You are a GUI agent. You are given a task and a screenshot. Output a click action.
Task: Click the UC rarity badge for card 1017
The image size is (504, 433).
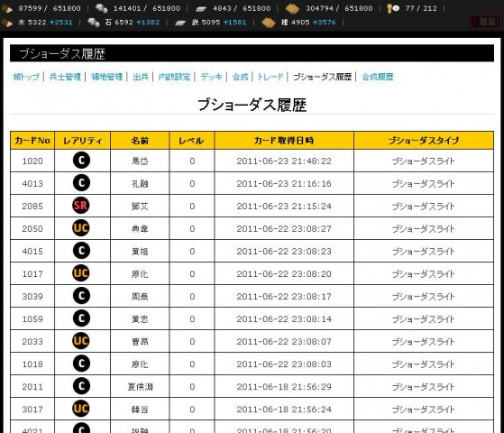80,273
